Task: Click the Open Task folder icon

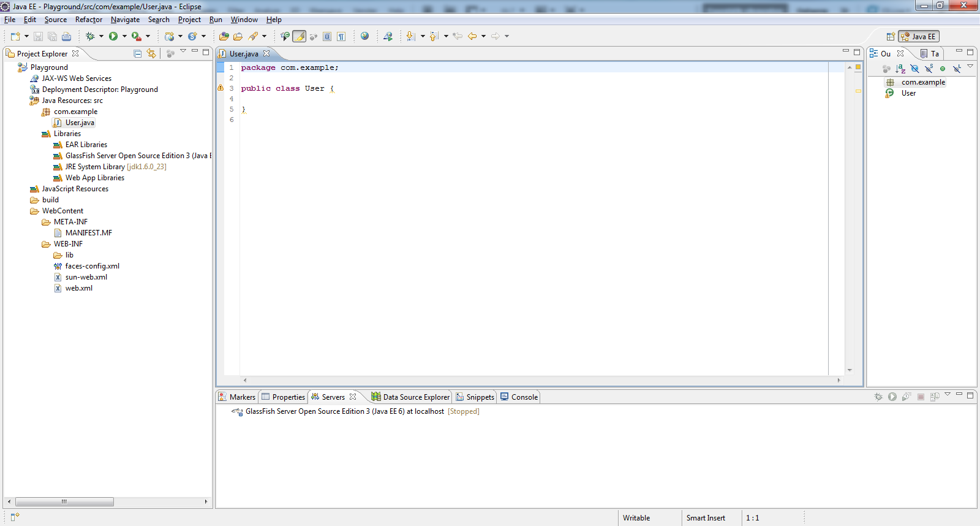Action: 238,36
